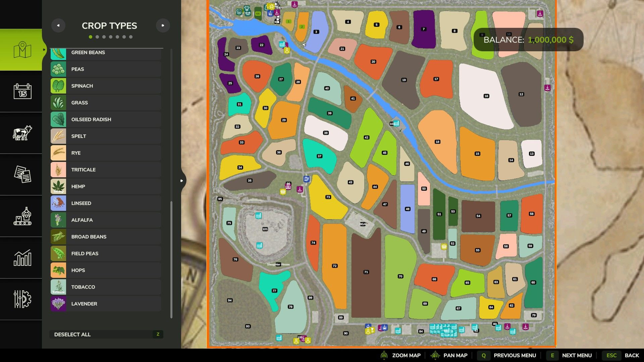The image size is (644, 362).
Task: Go to previous category with left arrow
Action: (x=58, y=25)
